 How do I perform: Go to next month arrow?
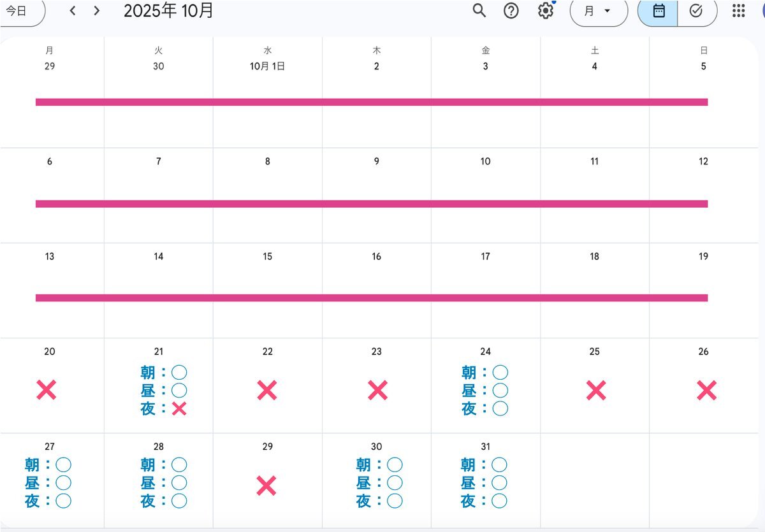click(96, 11)
